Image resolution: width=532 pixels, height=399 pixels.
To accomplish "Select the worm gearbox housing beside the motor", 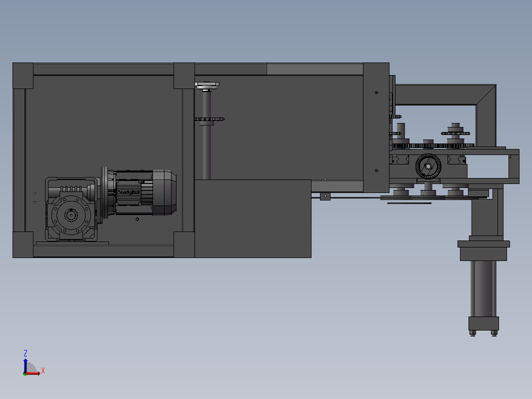I will (71, 209).
